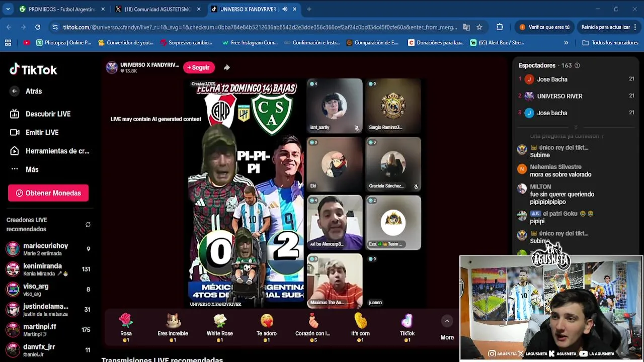The height and width of the screenshot is (362, 644).
Task: Open Descubrir LIVE in sidebar
Action: point(40,114)
